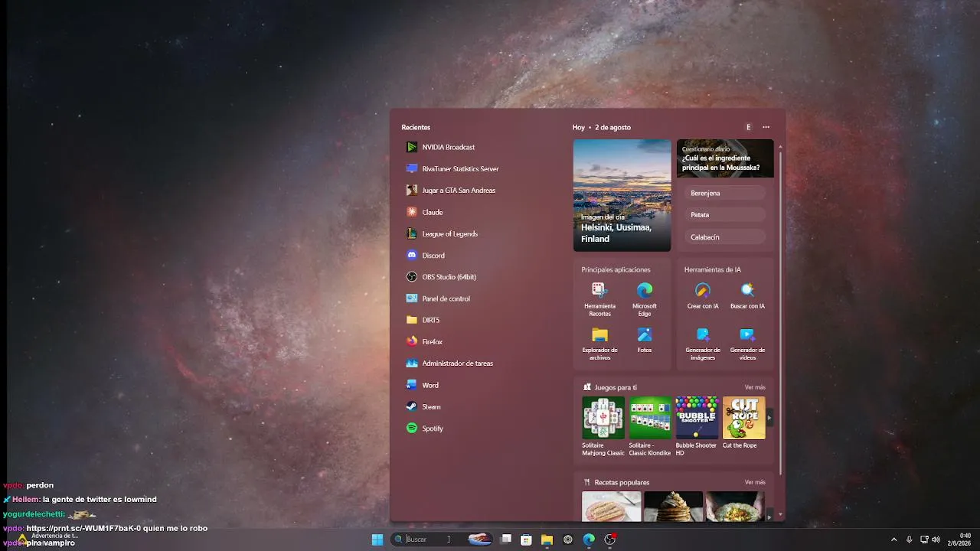Show next recipes with carousel arrow
This screenshot has width=980, height=551.
pos(769,516)
